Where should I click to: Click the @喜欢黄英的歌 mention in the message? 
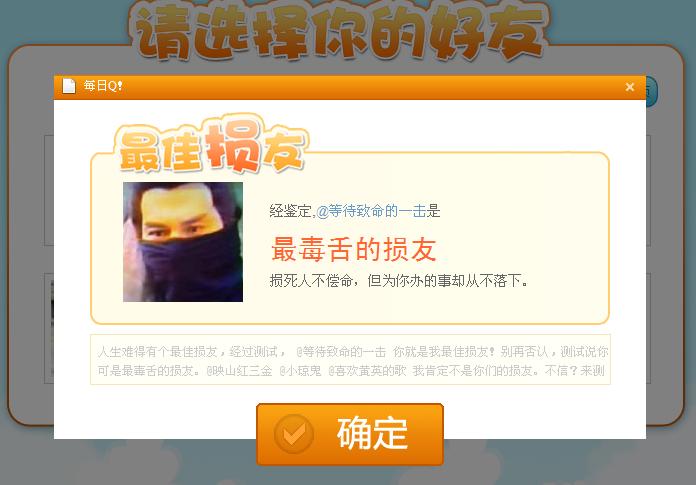point(367,371)
